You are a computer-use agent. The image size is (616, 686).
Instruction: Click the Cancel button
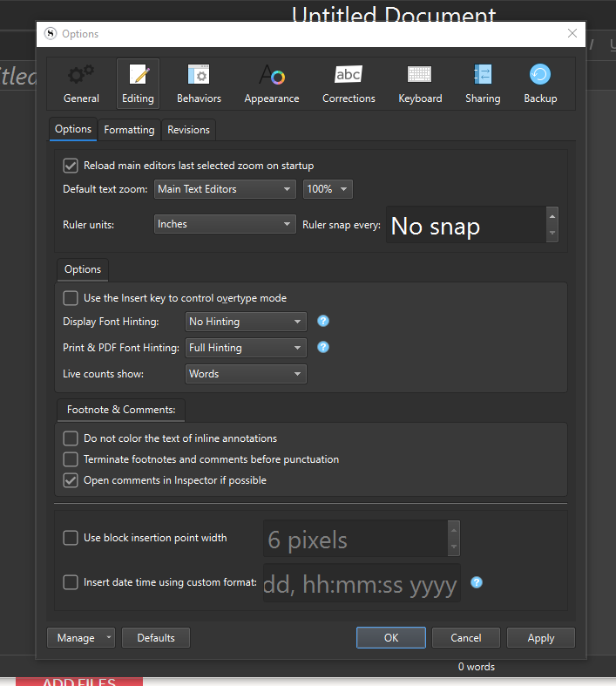point(465,638)
